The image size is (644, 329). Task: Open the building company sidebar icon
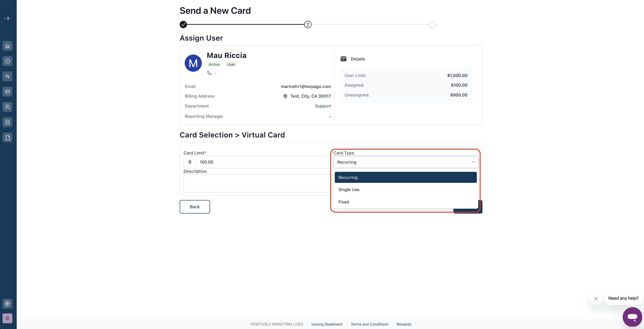(8, 122)
